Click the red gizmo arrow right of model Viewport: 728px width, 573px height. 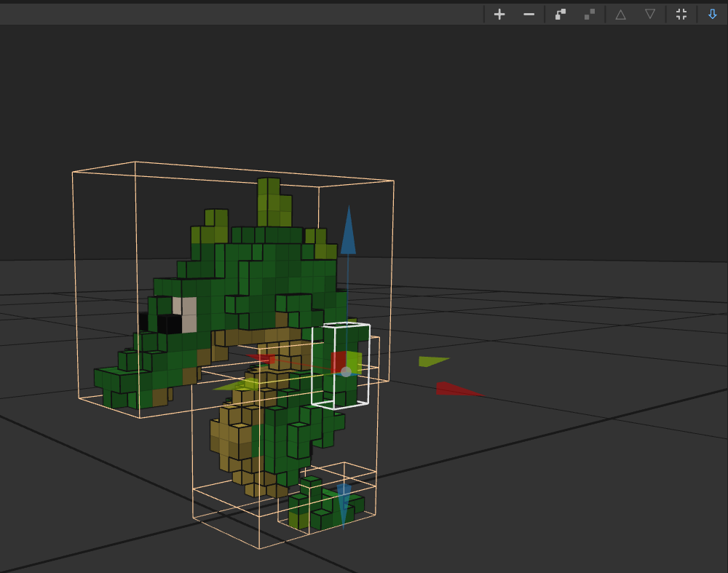point(457,390)
